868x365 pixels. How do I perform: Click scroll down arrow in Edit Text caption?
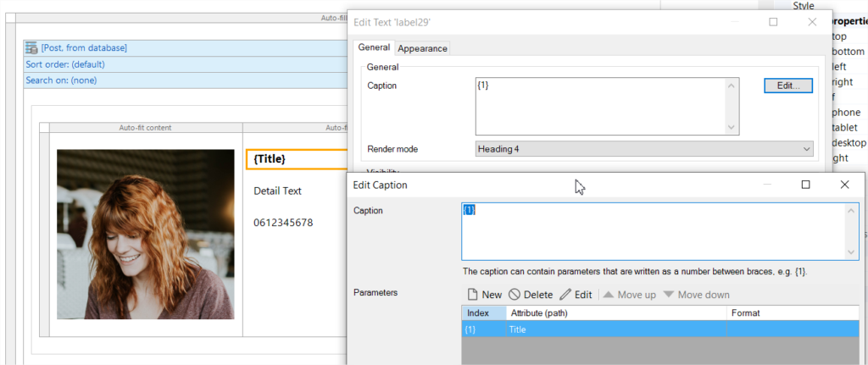732,127
